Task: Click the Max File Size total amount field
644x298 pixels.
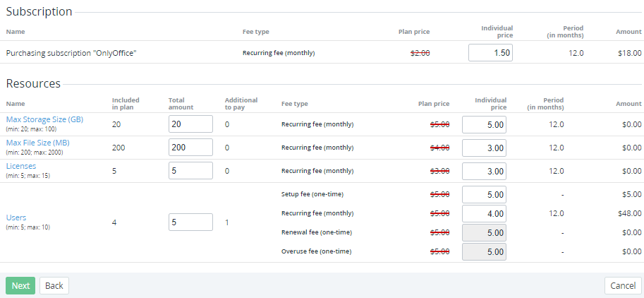Action: [190, 148]
